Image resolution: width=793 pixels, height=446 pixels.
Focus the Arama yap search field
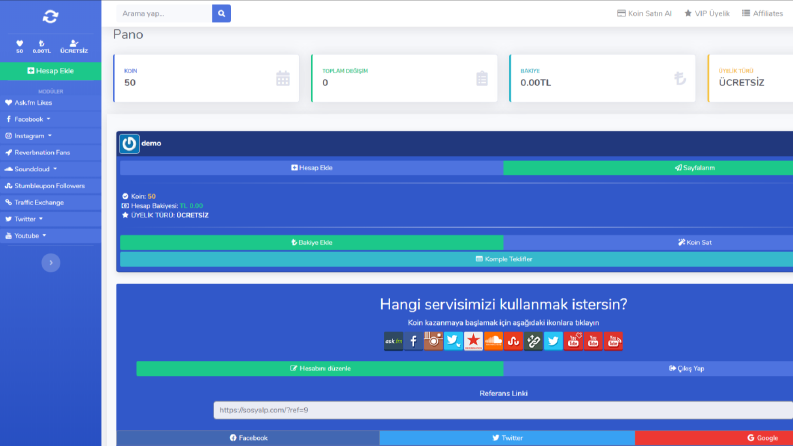pos(164,14)
